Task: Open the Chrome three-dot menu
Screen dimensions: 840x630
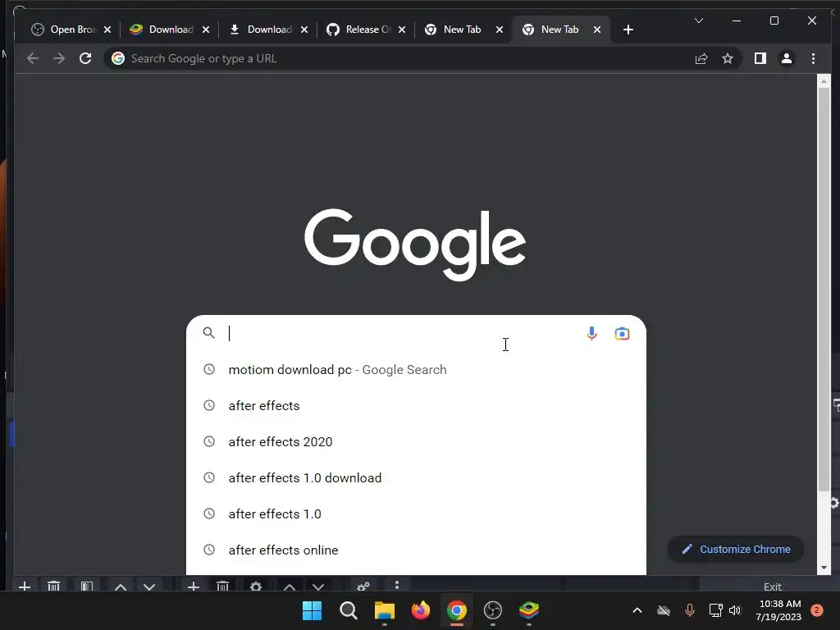Action: point(813,58)
